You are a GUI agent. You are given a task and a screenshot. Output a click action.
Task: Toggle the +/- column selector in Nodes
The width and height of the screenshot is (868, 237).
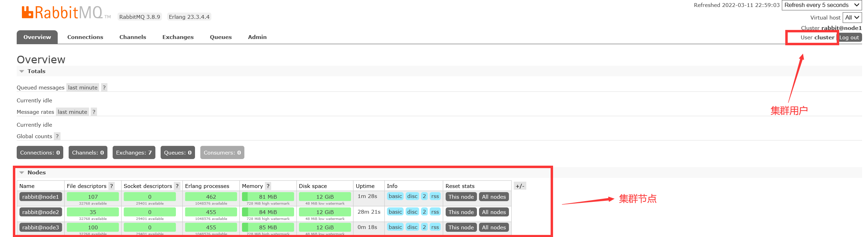point(520,186)
